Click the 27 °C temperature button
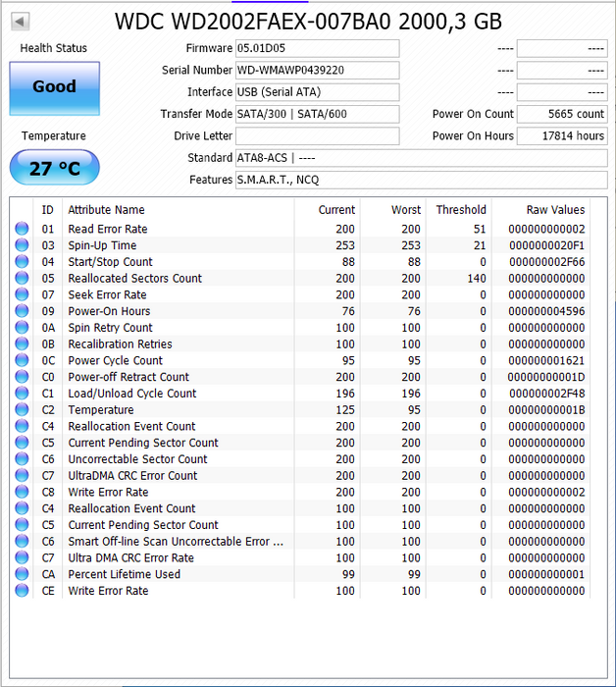Screen dimensions: 616x687 [x=54, y=168]
